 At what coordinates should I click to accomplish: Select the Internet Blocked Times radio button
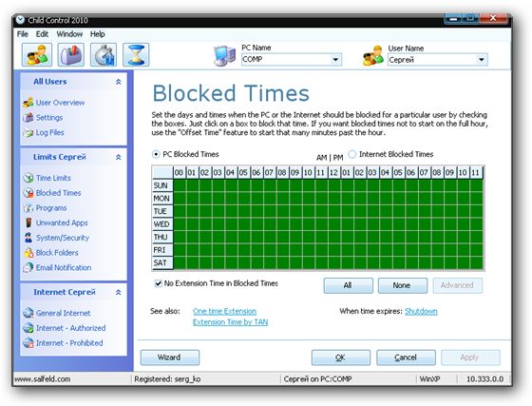pos(352,154)
